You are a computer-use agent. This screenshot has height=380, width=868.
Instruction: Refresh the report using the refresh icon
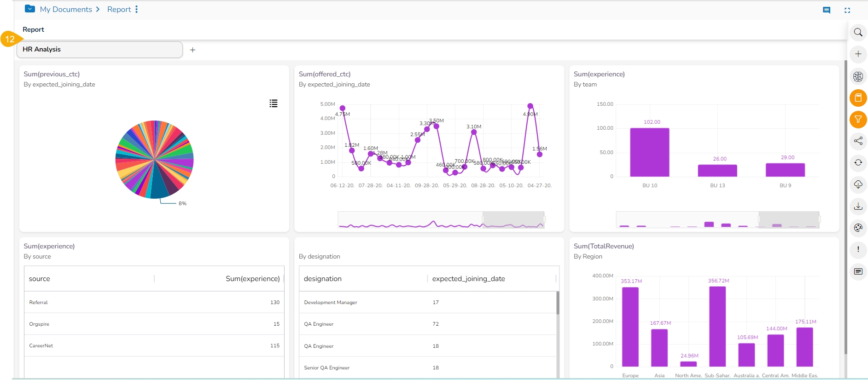tap(858, 162)
